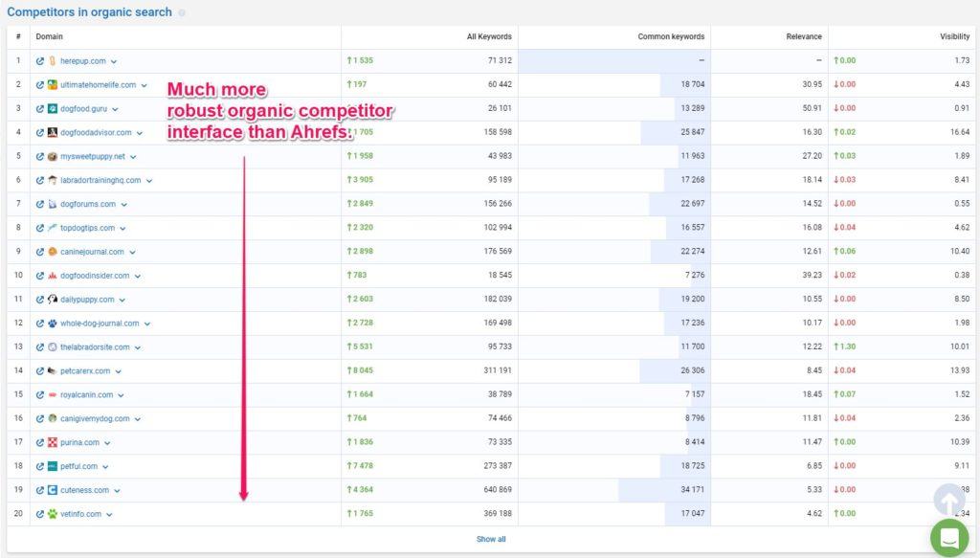Image resolution: width=980 pixels, height=558 pixels.
Task: Open the thelabradorsite.com domain link
Action: [x=95, y=346]
